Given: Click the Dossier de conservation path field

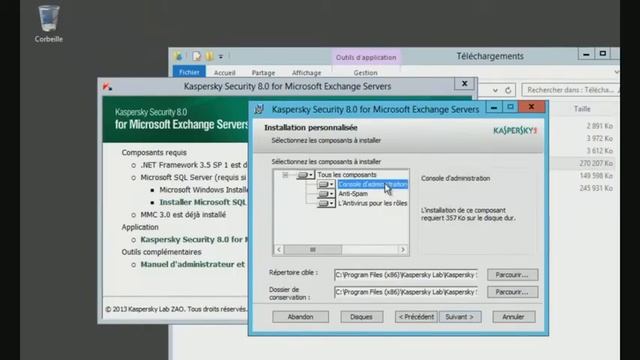Looking at the screenshot, I should pyautogui.click(x=406, y=292).
